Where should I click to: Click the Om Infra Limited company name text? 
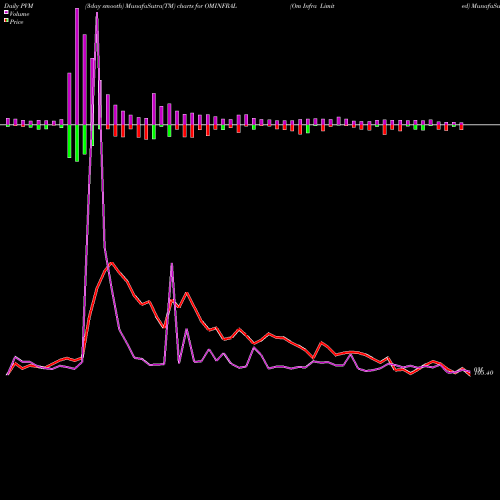coord(312,6)
